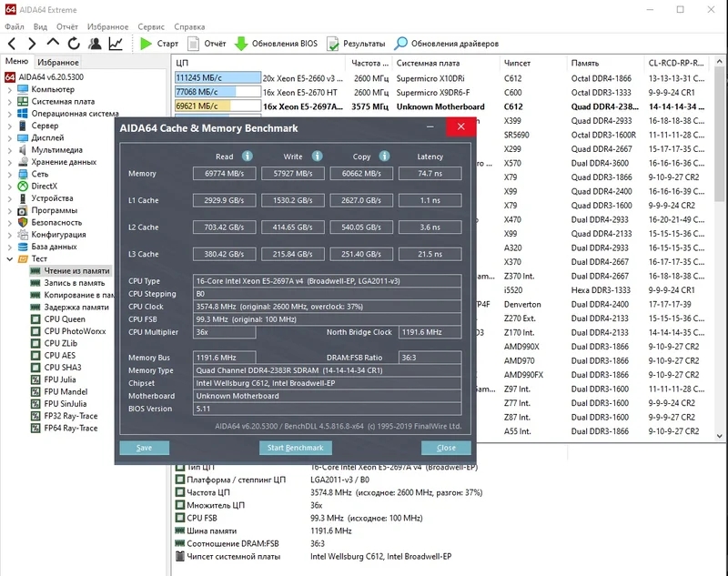Viewport: 728px width, 576px height.
Task: Click the up-level arrow toolbar icon
Action: [x=53, y=42]
